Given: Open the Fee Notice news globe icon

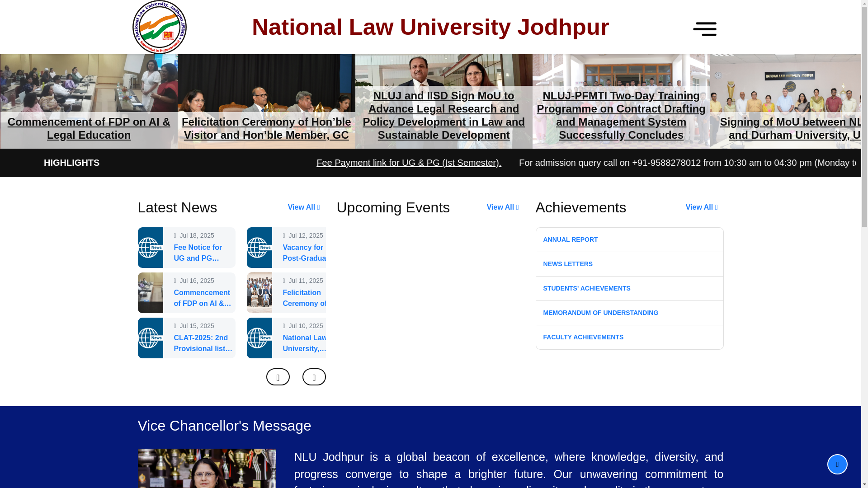Looking at the screenshot, I should click(x=150, y=248).
